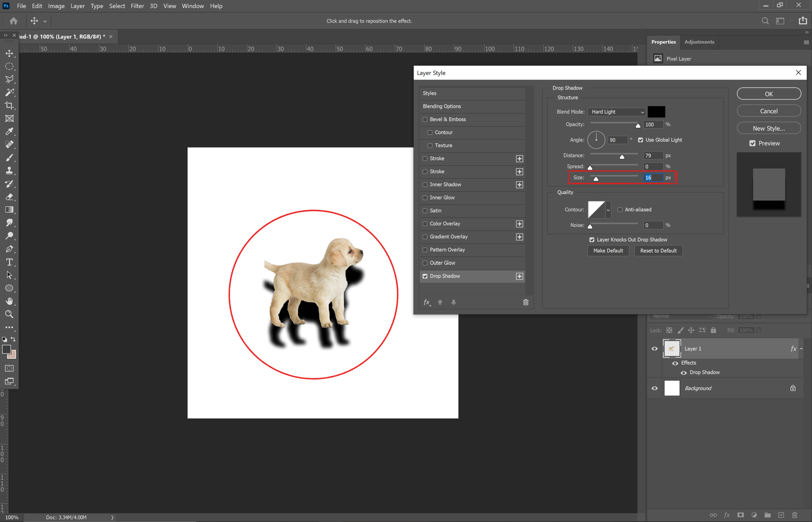Click the Eraser tool

9,197
